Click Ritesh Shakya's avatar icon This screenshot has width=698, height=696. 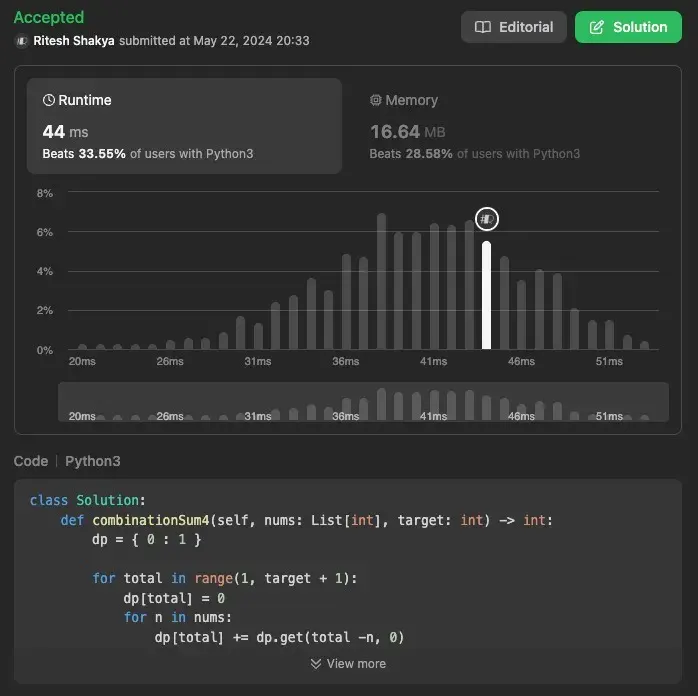[21, 41]
